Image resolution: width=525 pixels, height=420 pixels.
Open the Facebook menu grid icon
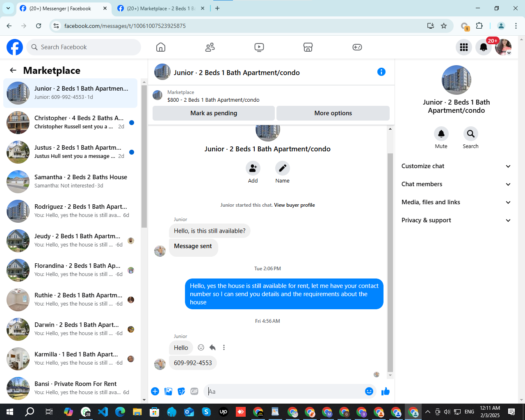point(464,47)
